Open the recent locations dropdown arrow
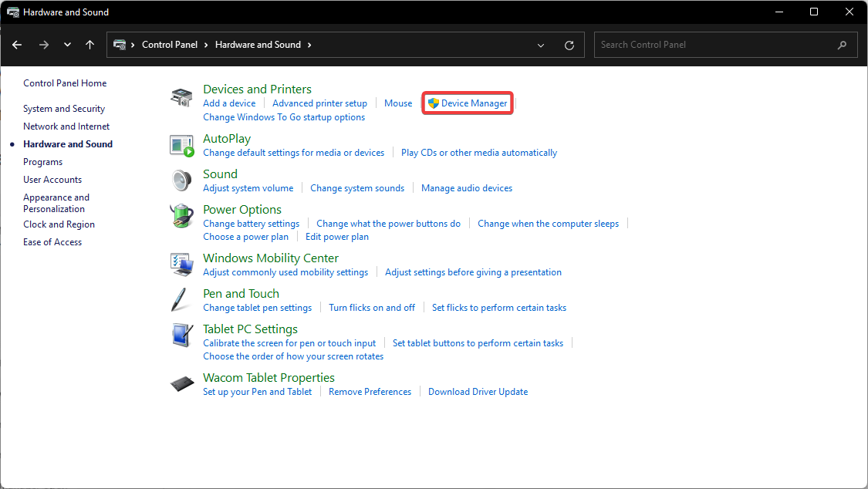The width and height of the screenshot is (868, 489). pyautogui.click(x=67, y=45)
